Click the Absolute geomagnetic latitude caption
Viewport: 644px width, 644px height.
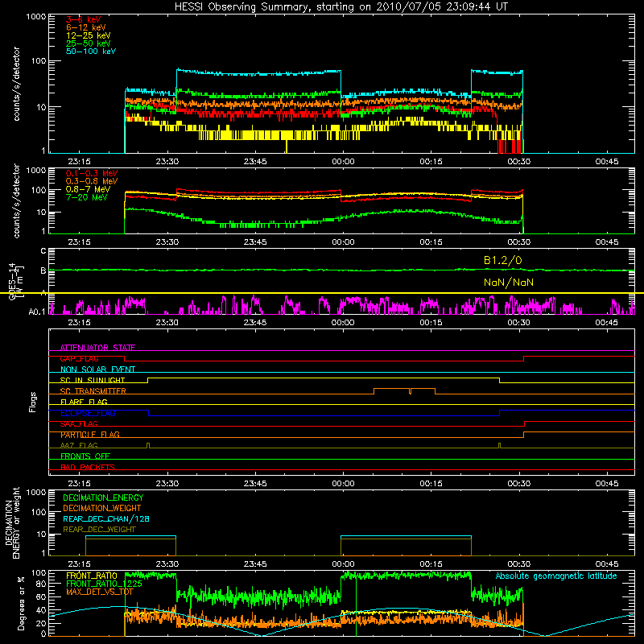pos(556,576)
